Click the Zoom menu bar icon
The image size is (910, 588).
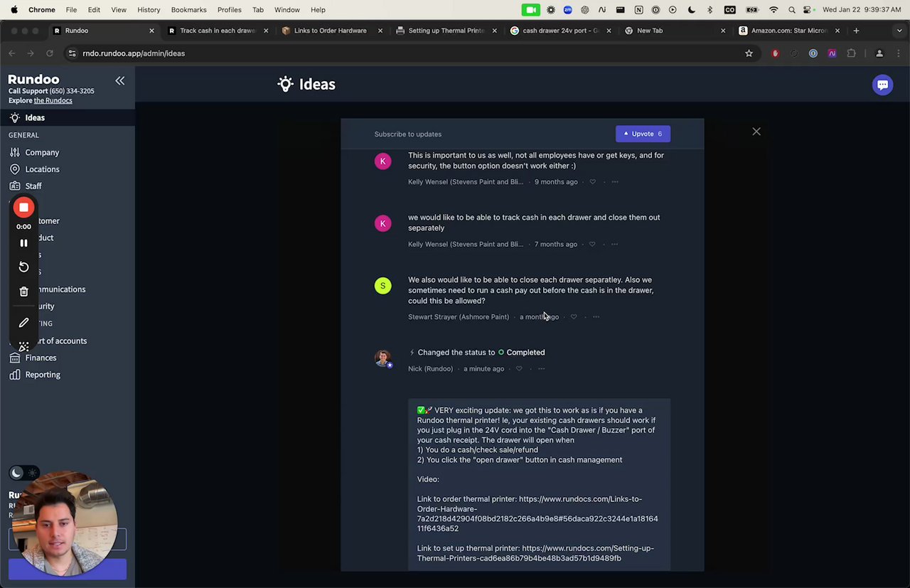pyautogui.click(x=567, y=10)
